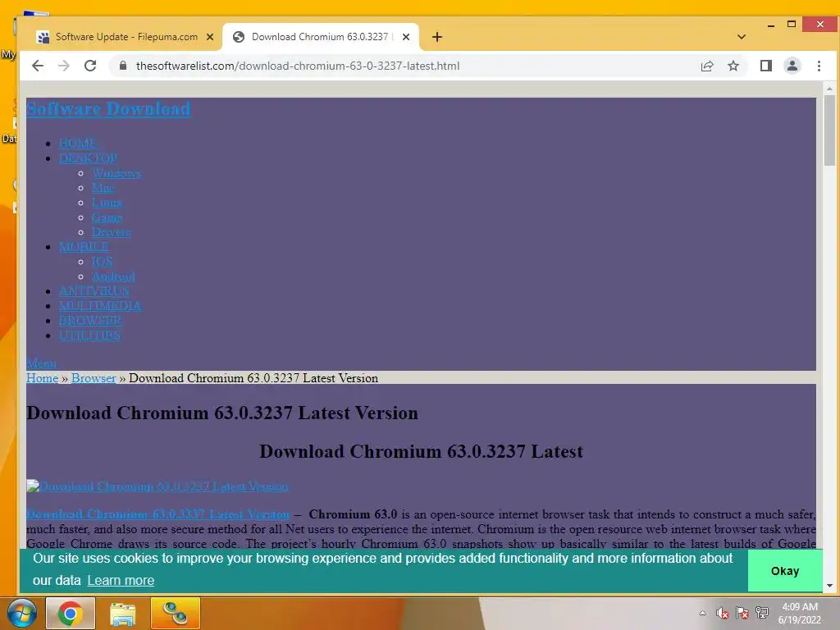The width and height of the screenshot is (840, 630).
Task: Click the broken Download Chromium image link
Action: coord(157,486)
